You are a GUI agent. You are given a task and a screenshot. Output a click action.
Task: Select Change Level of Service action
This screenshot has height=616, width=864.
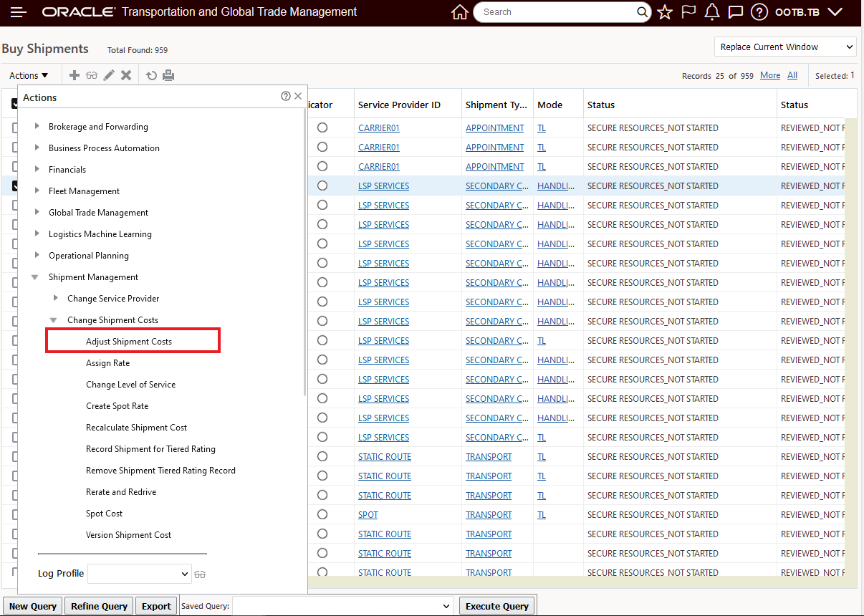[x=130, y=384]
